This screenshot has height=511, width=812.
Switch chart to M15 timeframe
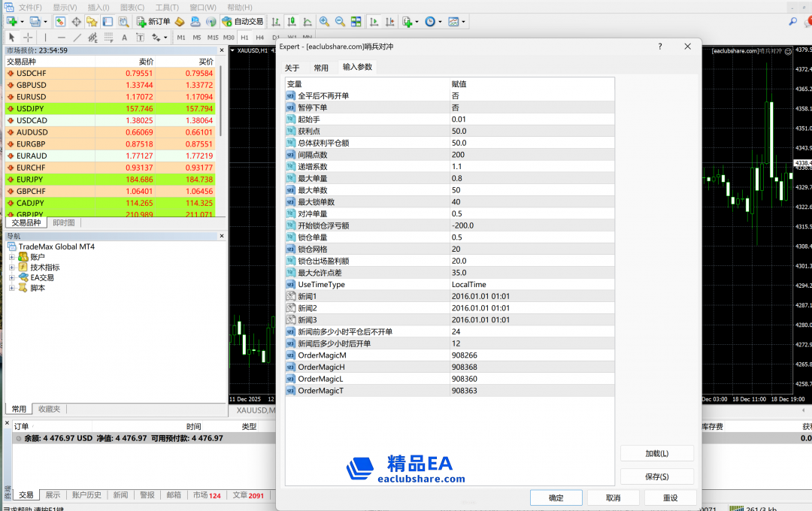point(213,37)
